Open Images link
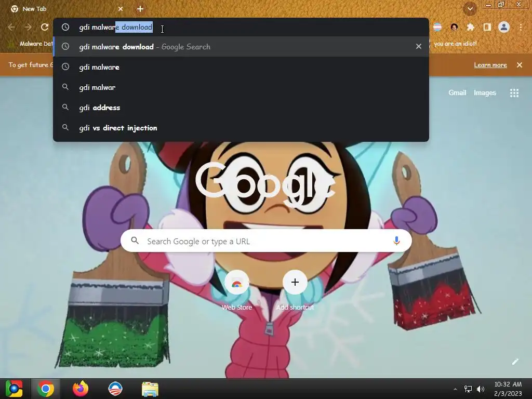Image resolution: width=532 pixels, height=399 pixels. (x=485, y=92)
